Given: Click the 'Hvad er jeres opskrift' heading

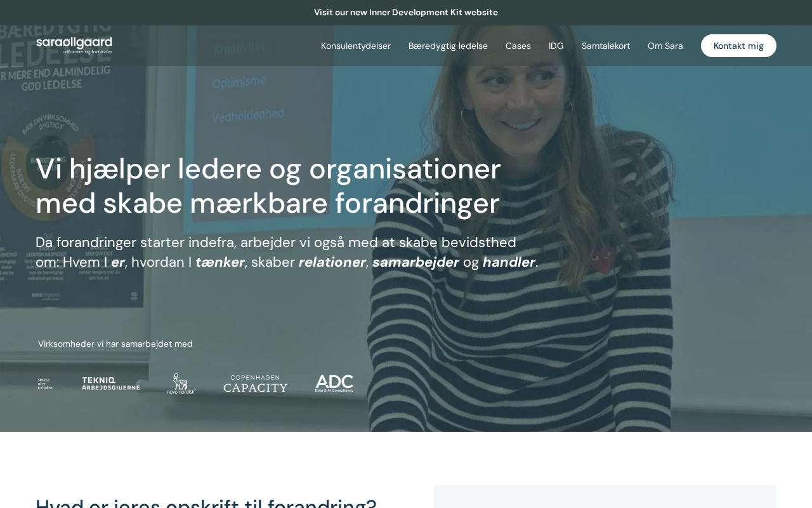Looking at the screenshot, I should (x=206, y=502).
